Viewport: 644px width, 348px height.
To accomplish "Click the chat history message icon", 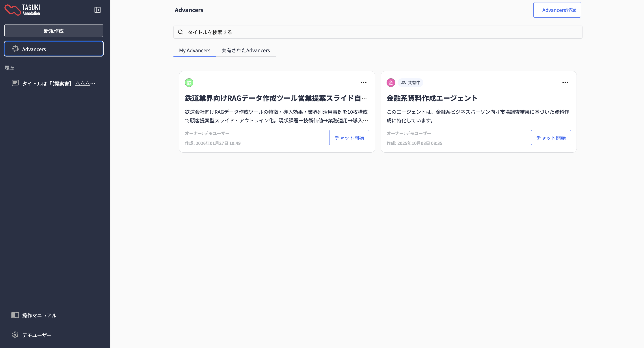I will click(15, 83).
